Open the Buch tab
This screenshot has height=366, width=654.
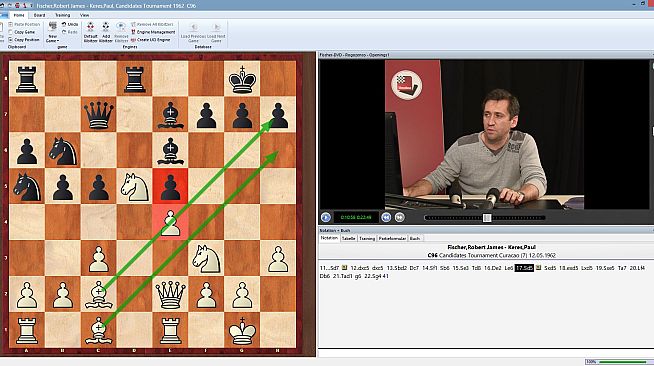(415, 238)
